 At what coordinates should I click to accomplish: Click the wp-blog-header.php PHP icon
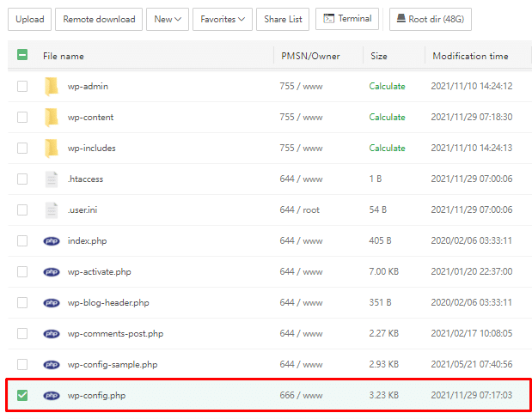point(52,303)
